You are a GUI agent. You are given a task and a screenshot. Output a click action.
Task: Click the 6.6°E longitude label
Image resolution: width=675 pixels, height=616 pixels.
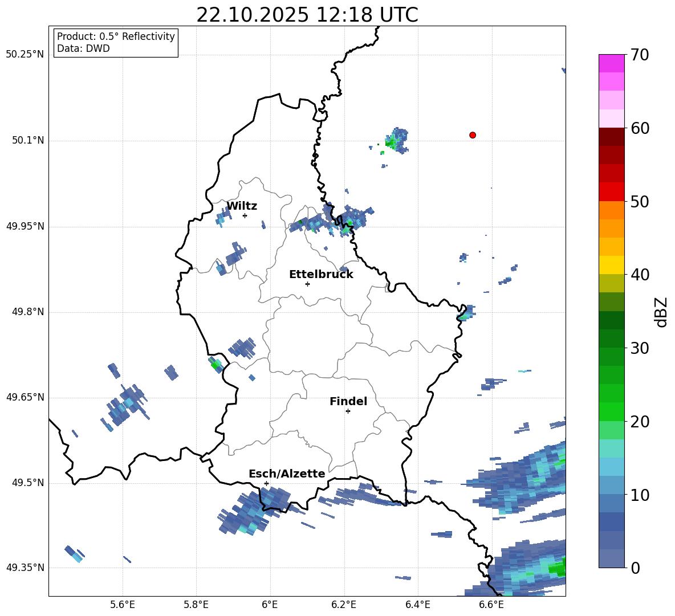point(491,605)
